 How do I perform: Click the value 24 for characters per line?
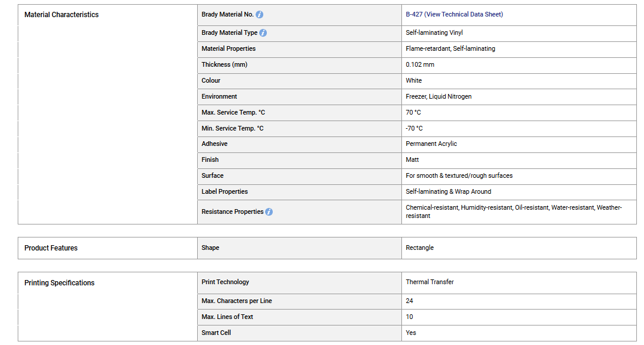410,301
